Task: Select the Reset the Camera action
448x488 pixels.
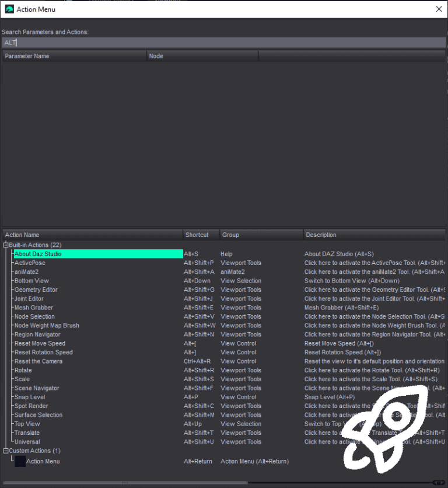Action: (38, 361)
